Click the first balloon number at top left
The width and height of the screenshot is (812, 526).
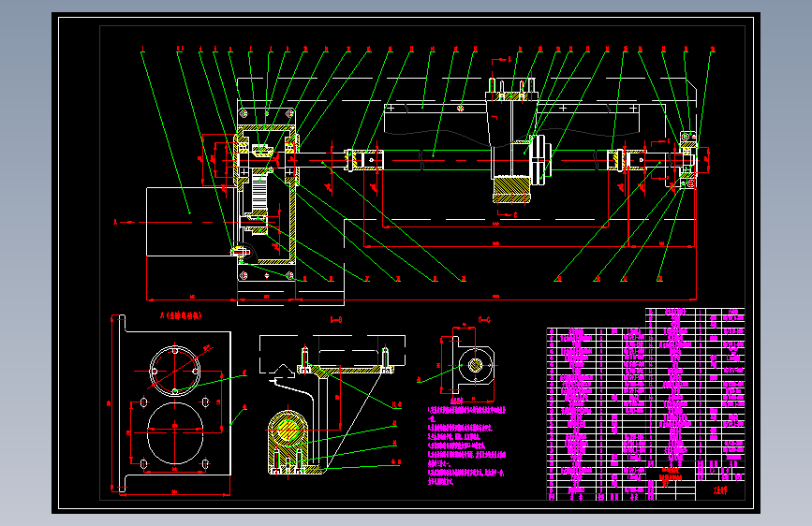142,50
